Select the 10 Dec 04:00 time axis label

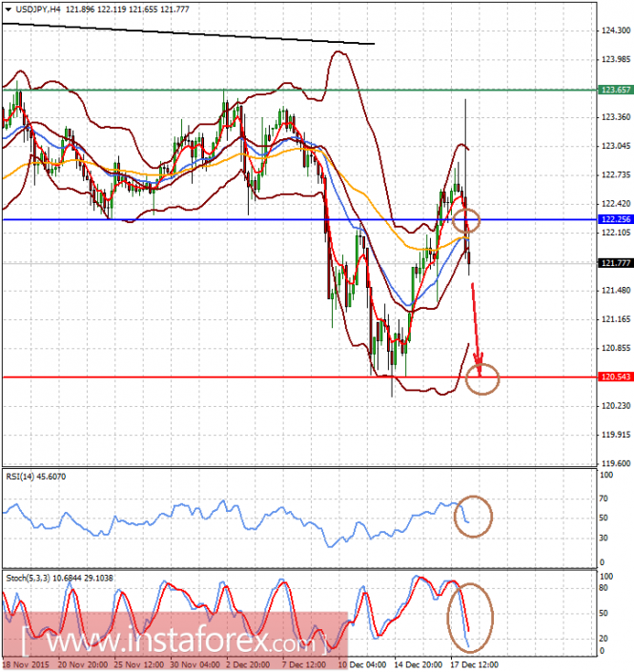tap(361, 664)
